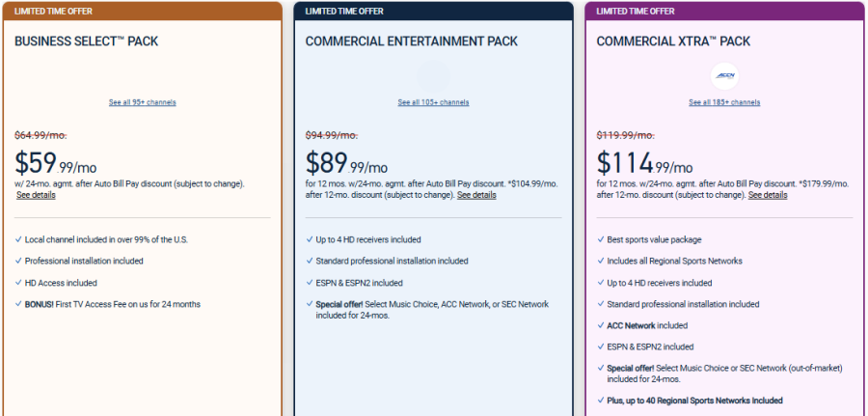The height and width of the screenshot is (416, 868).
Task: Click 'See details' under Business Select price
Action: point(36,195)
